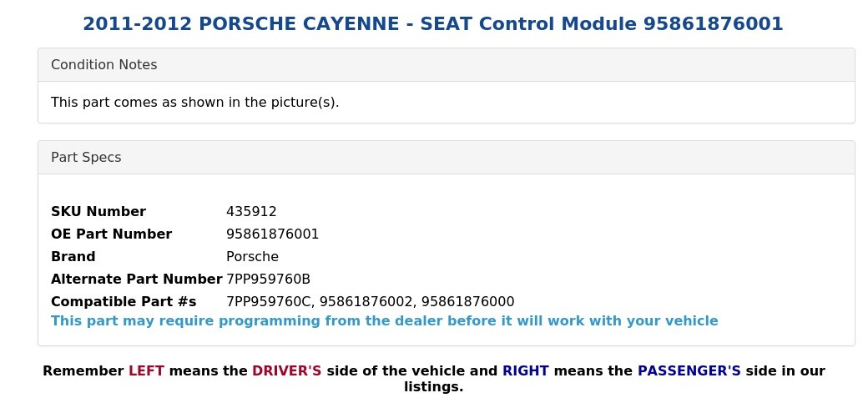Click the Brand label
Screen dimensions: 868x408
coord(73,257)
